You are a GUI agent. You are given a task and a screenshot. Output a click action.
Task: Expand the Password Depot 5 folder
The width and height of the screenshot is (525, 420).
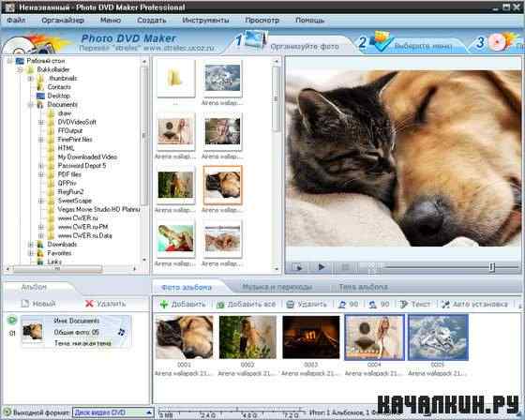[x=41, y=166]
